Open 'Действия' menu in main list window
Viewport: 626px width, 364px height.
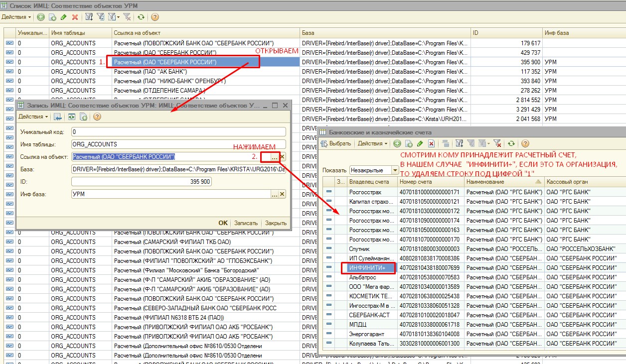pos(16,17)
